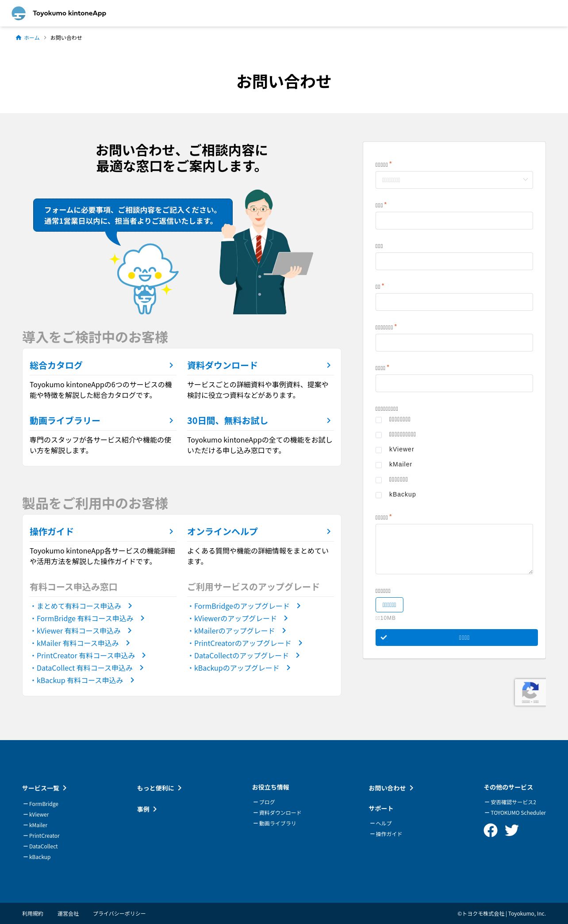Open kBackupのアップグレード link
Screen dimensions: 568x924
point(237,668)
